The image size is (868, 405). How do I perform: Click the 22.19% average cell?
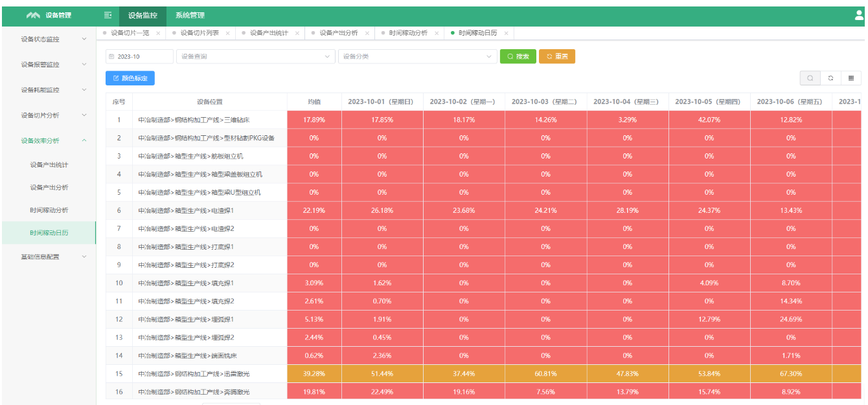(x=314, y=210)
